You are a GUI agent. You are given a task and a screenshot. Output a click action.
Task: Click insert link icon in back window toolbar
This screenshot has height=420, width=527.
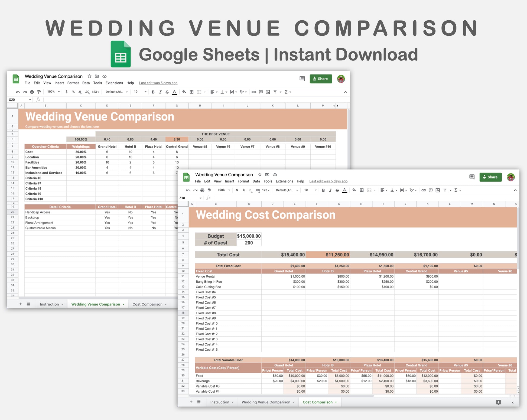click(x=254, y=92)
